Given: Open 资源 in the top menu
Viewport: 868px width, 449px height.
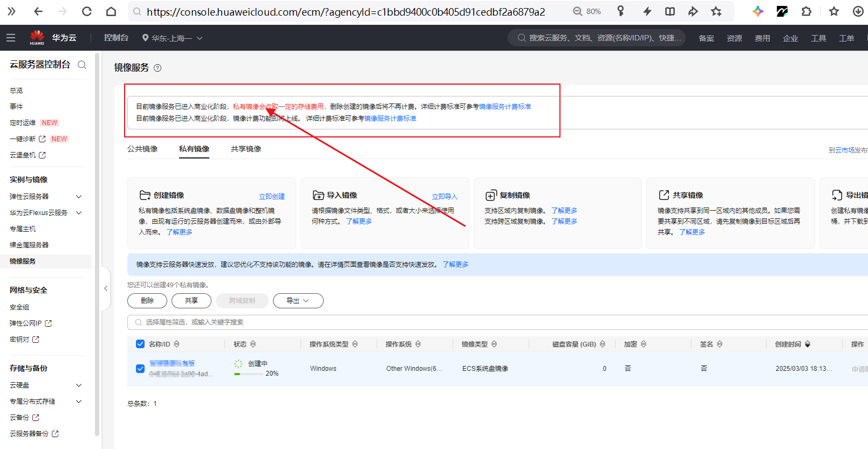Looking at the screenshot, I should pyautogui.click(x=734, y=38).
